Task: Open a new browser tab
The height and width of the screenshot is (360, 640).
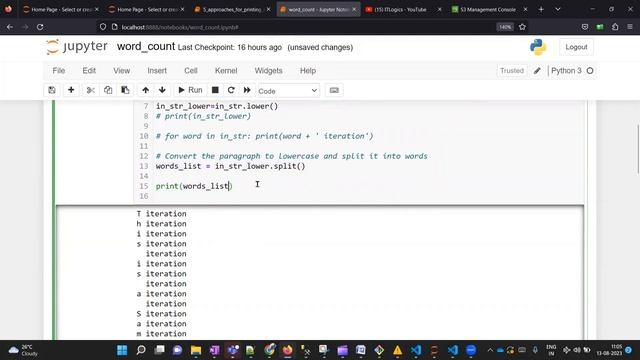Action: click(x=541, y=9)
